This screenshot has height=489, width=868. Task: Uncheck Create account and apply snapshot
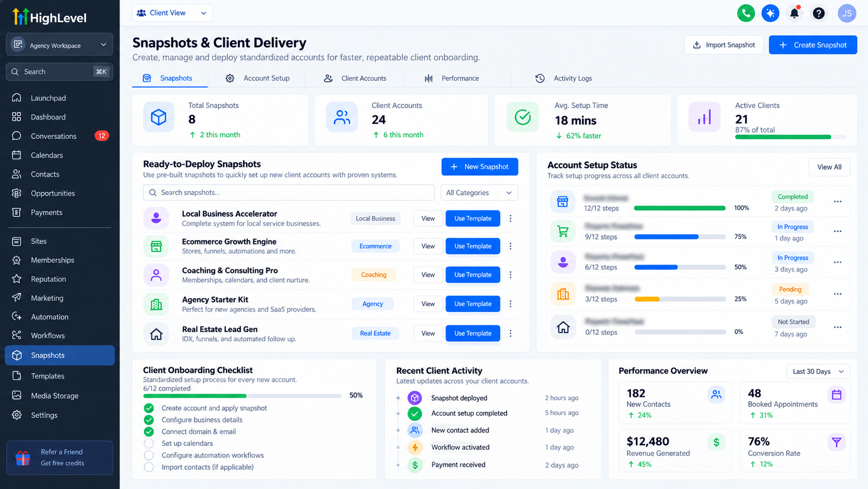coord(148,408)
